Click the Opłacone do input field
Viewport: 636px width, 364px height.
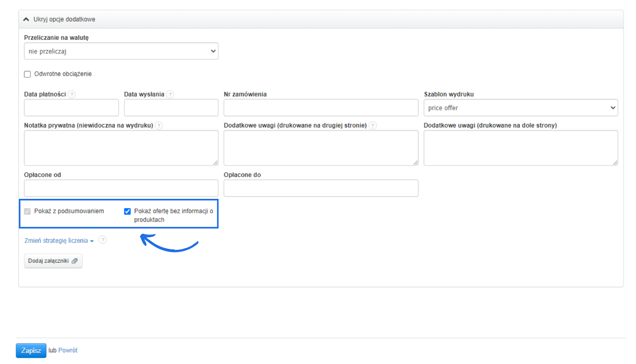tap(321, 188)
